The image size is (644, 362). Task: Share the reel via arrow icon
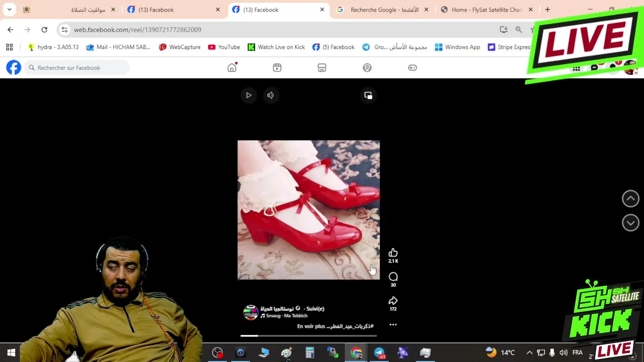pyautogui.click(x=393, y=301)
